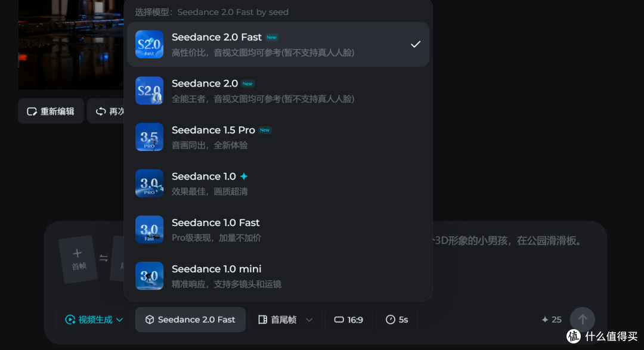
Task: Click the 16:9 rectangle ratio icon
Action: 339,320
